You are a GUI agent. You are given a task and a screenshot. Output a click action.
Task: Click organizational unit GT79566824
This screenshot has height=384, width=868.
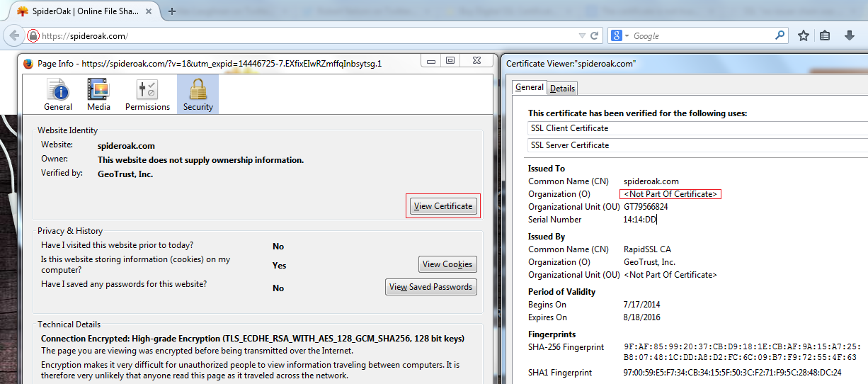[646, 207]
